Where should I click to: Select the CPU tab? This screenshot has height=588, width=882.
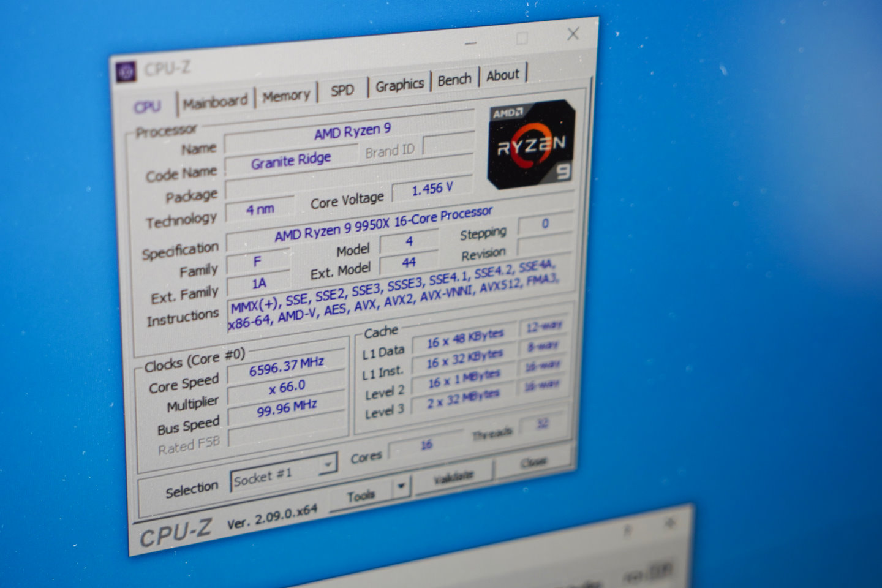[x=147, y=107]
